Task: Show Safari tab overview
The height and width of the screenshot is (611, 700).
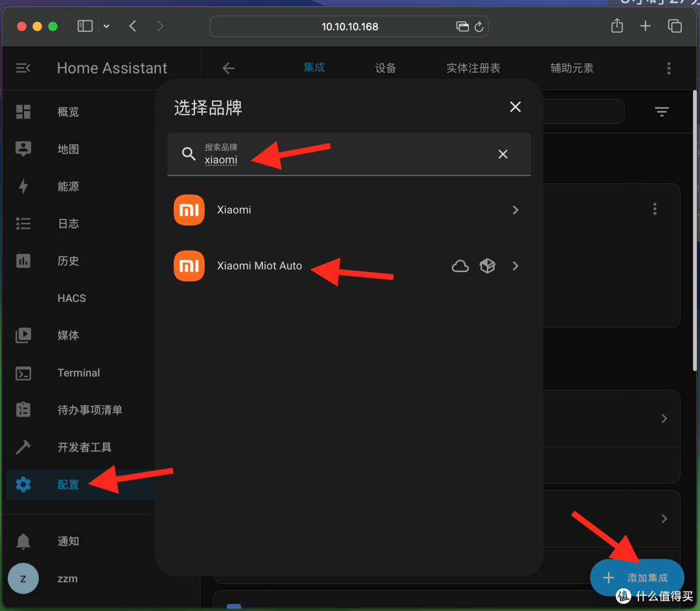Action: 675,26
